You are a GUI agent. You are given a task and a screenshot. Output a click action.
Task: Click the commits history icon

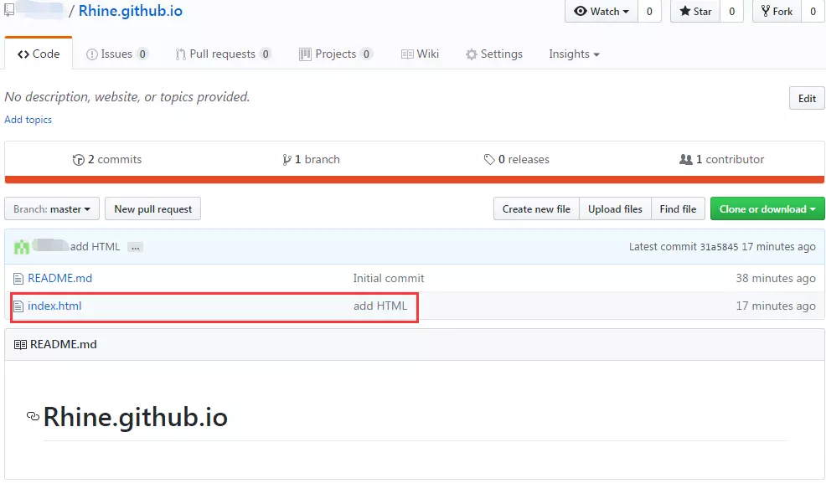(x=79, y=160)
